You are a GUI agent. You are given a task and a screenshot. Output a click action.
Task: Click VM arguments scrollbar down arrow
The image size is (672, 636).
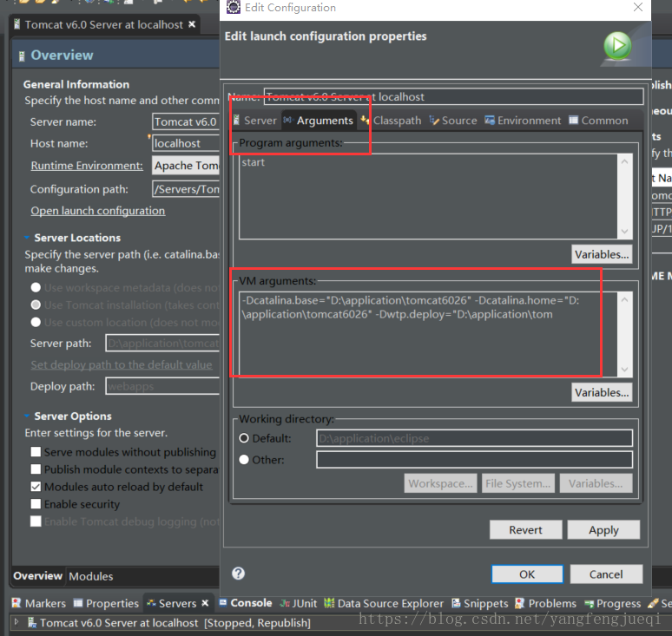[x=624, y=369]
